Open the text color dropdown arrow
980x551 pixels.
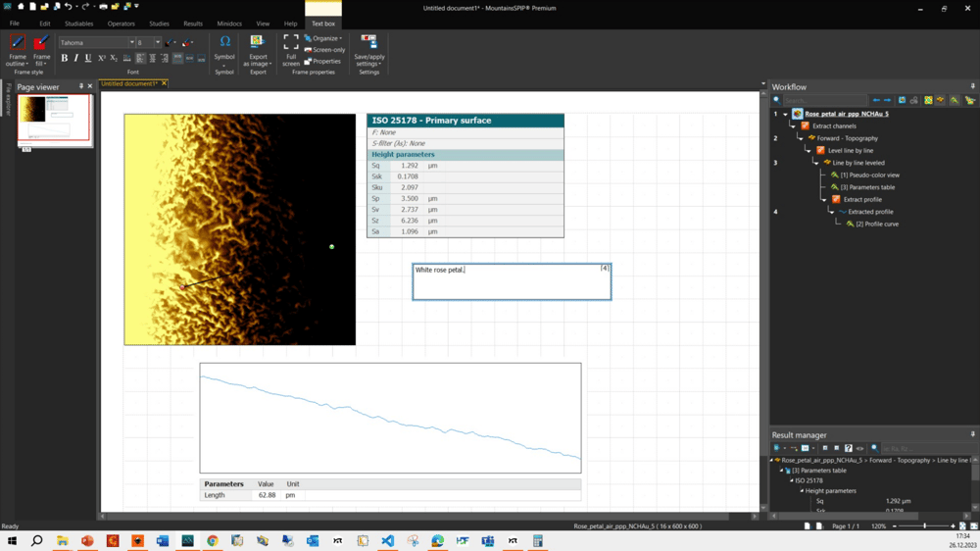pyautogui.click(x=176, y=42)
